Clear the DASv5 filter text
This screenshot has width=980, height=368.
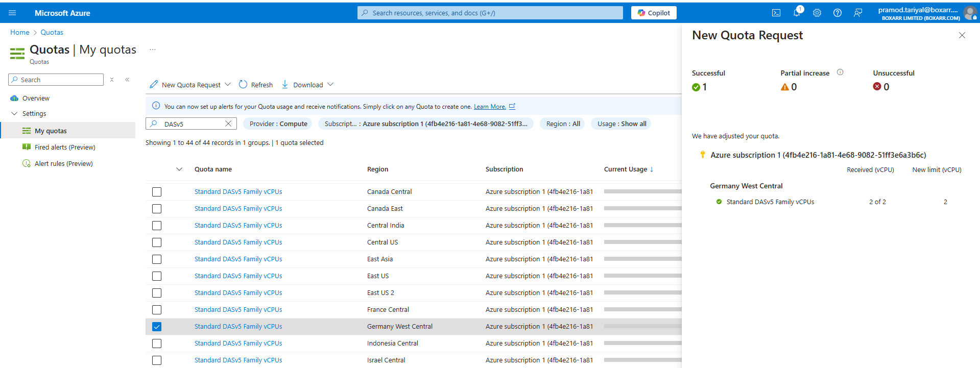[228, 124]
